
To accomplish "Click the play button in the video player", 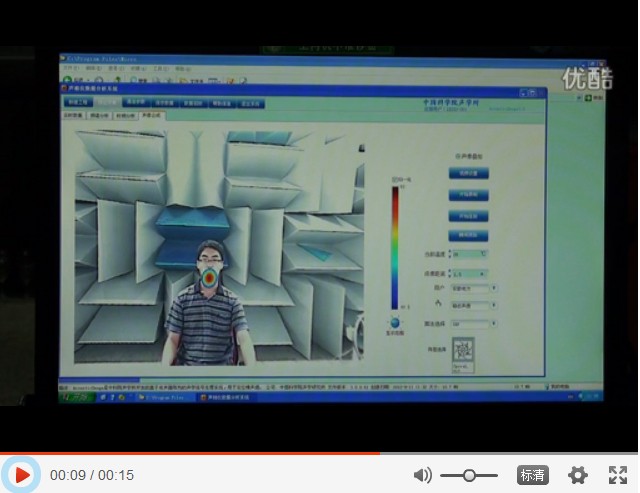I will (x=22, y=474).
